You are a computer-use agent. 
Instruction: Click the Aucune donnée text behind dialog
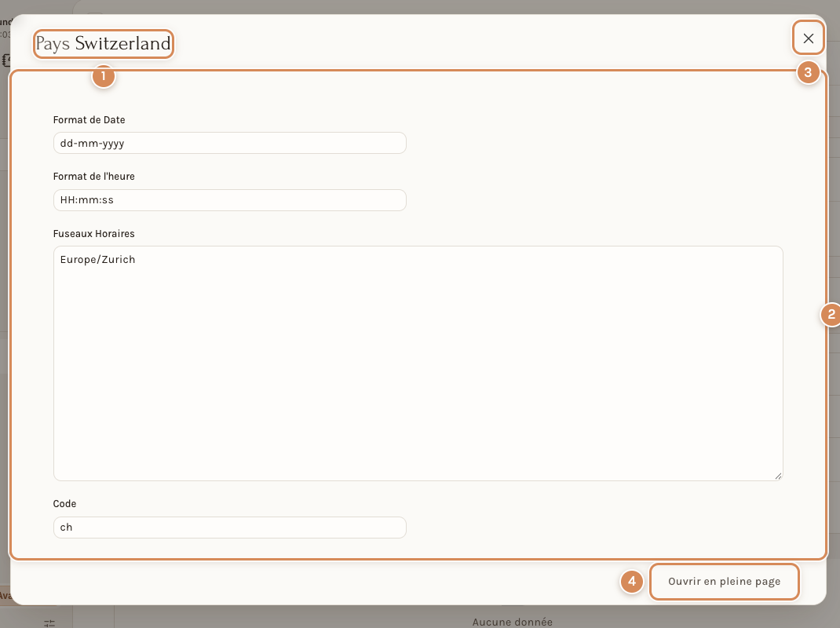click(512, 622)
